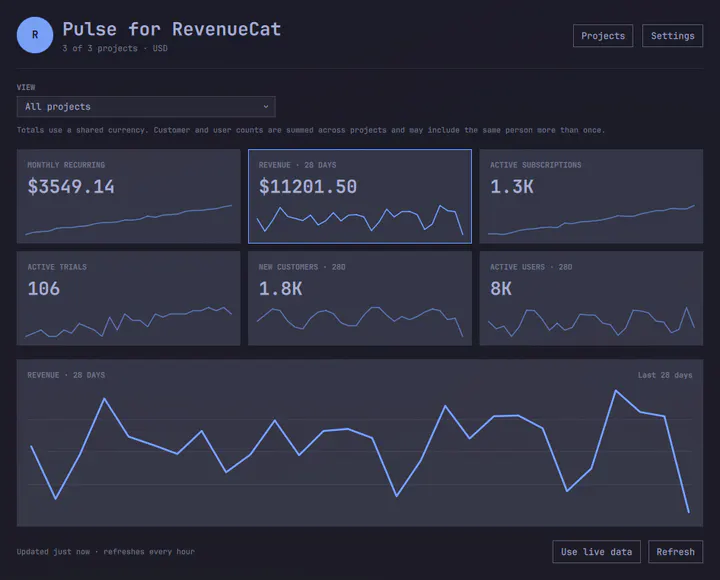720x580 pixels.
Task: Click the 'Last 28 days' chart label
Action: click(x=665, y=375)
